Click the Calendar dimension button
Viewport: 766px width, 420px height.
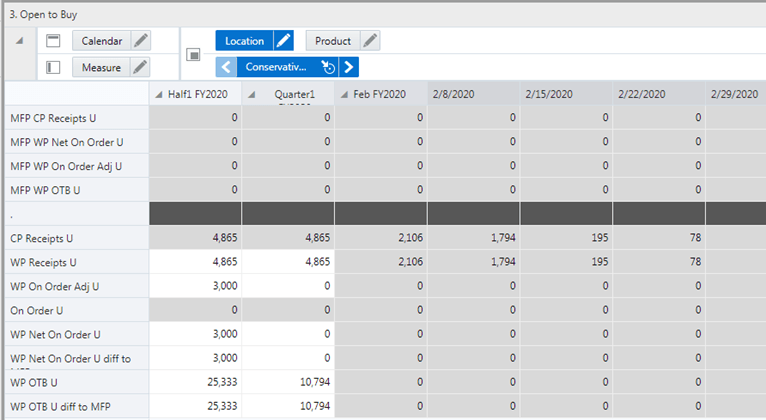click(x=102, y=41)
